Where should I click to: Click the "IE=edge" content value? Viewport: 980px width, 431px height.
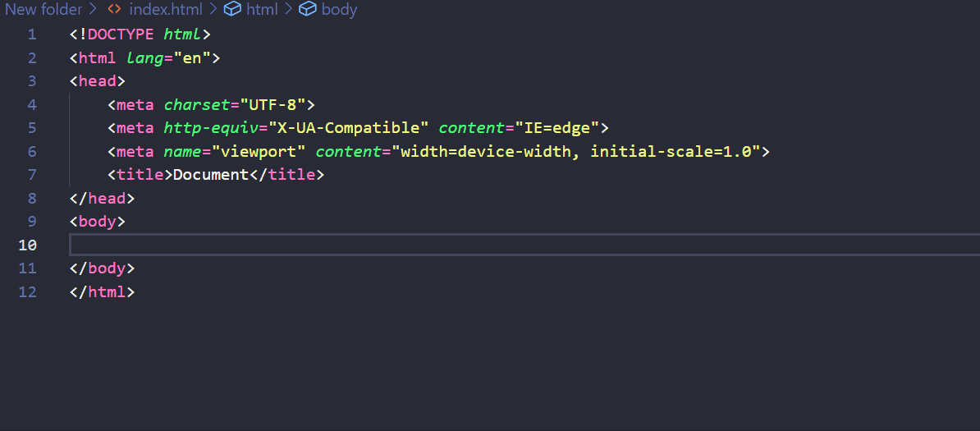(x=557, y=128)
